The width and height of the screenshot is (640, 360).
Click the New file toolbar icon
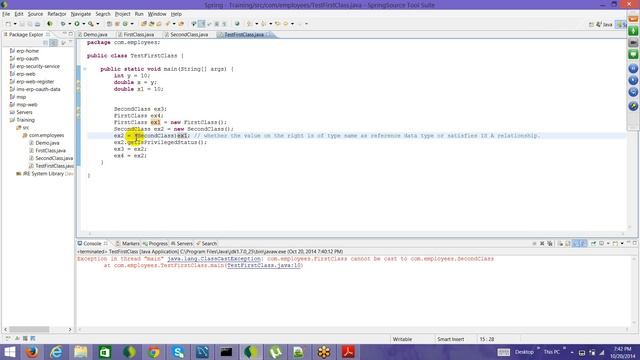[x=8, y=24]
